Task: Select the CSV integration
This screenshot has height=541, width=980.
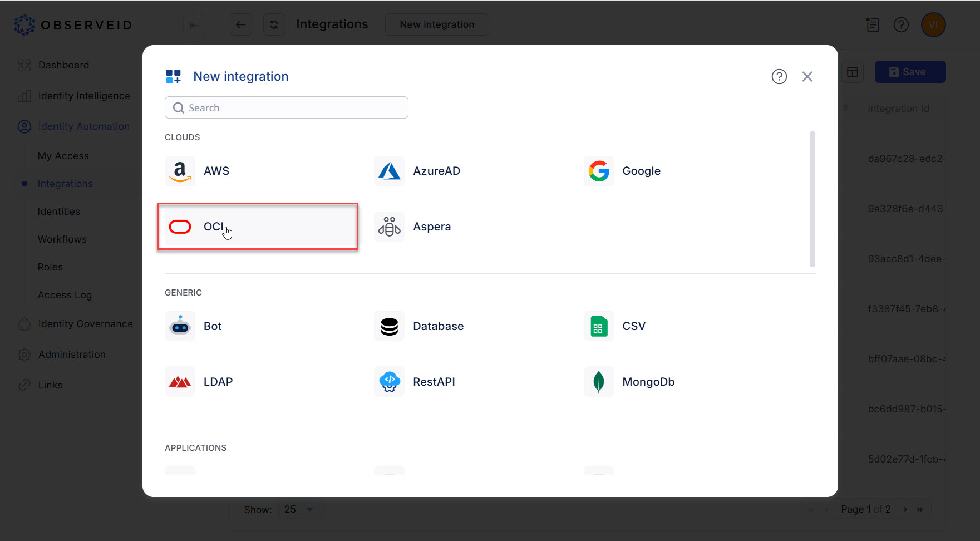Action: click(x=634, y=326)
